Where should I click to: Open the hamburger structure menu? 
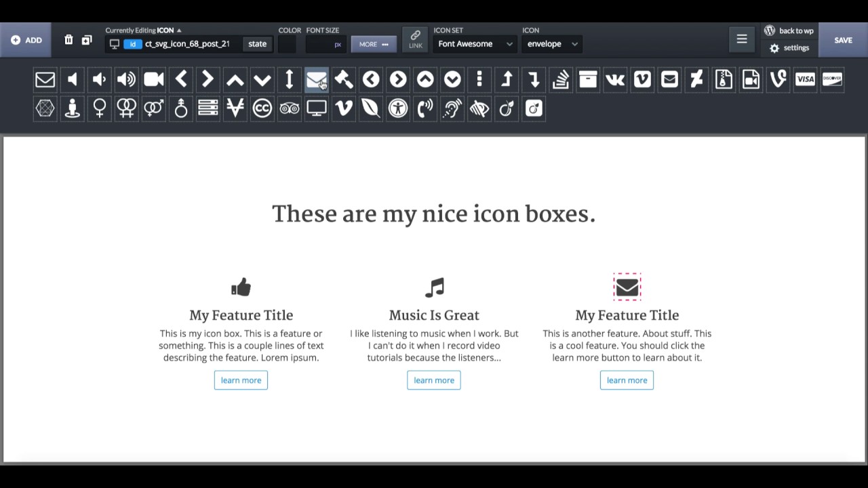[742, 39]
